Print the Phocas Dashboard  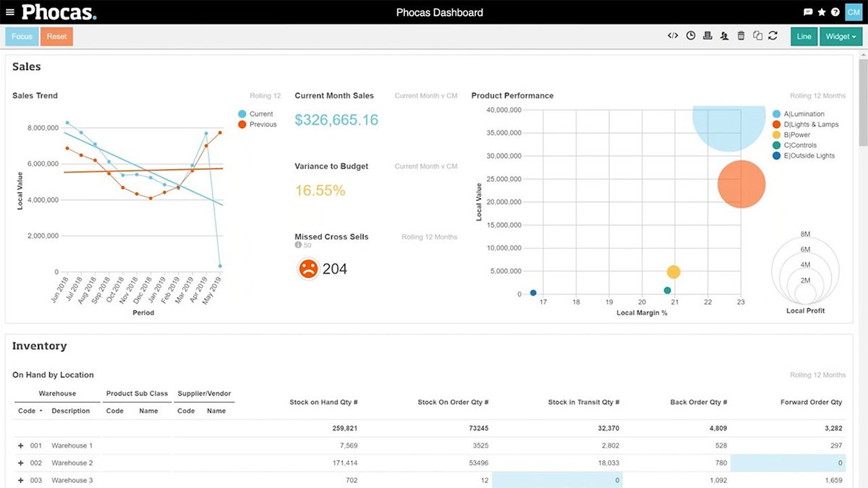pos(707,35)
